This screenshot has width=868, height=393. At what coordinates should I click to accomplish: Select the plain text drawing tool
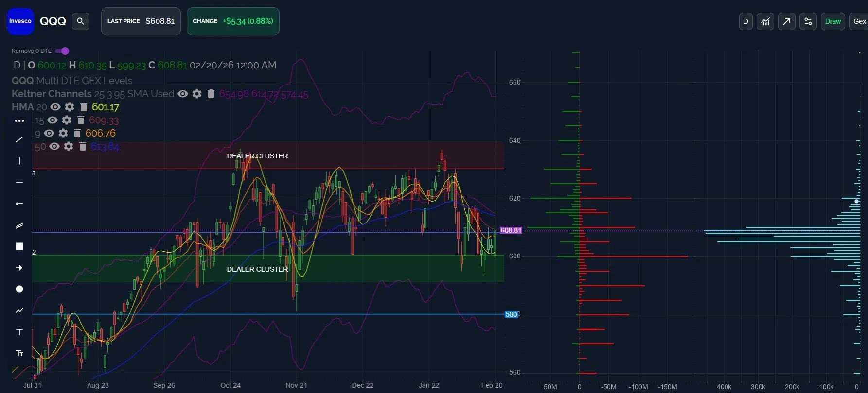19,332
